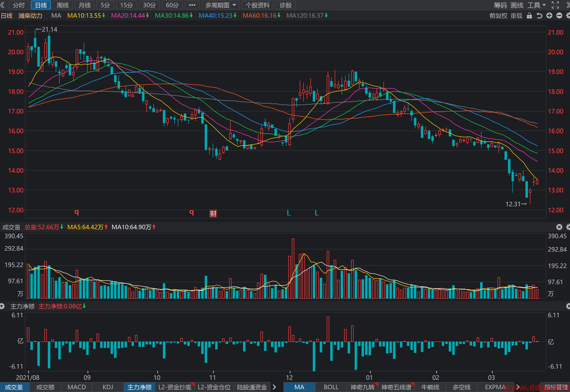570x392 pixels.
Task: Open 筹码 chip distribution
Action: click(x=500, y=5)
